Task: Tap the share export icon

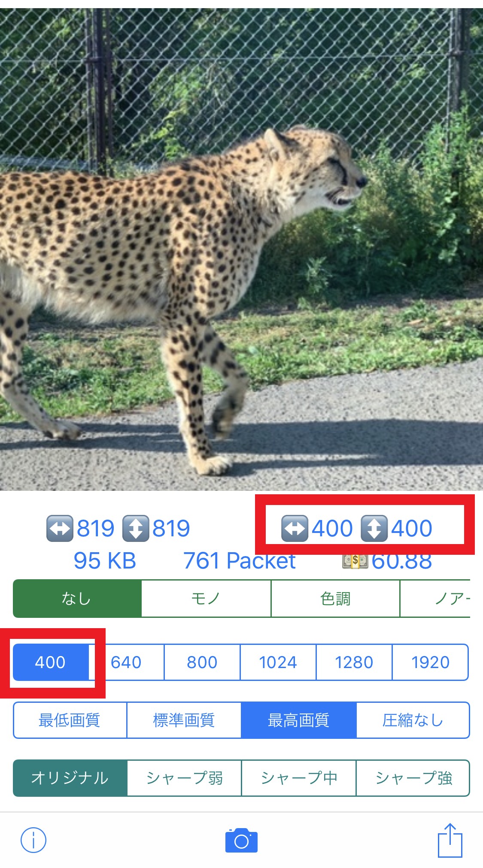Action: (450, 840)
